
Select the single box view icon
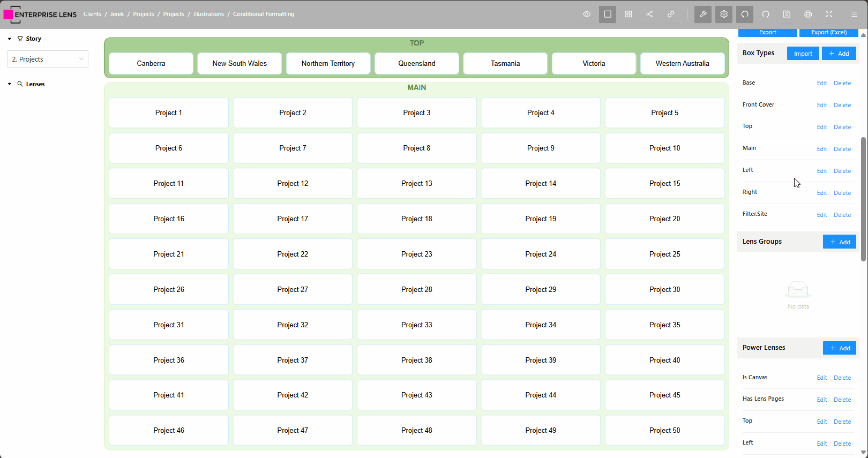coord(608,14)
